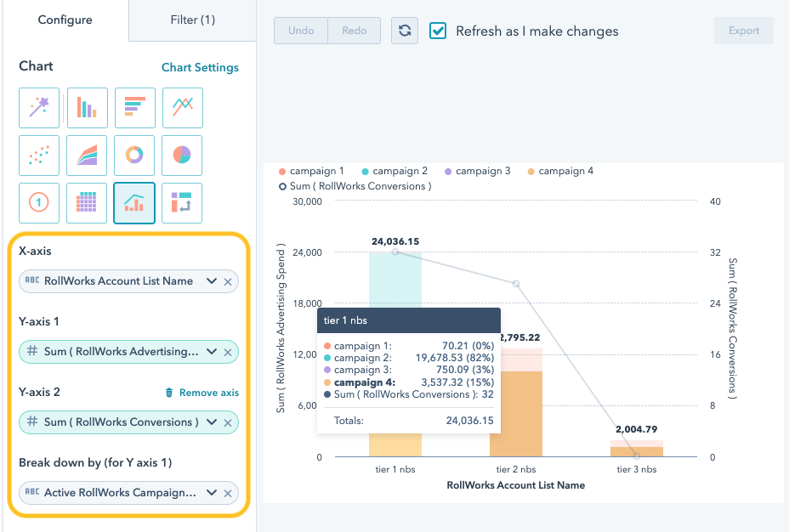The image size is (789, 532).
Task: Select the area chart type
Action: (87, 156)
